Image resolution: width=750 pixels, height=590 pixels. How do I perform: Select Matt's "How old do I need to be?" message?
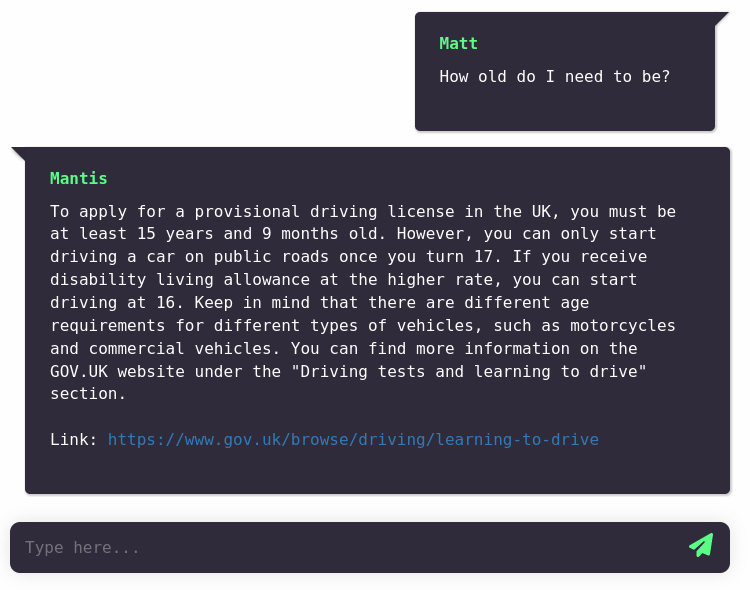554,77
